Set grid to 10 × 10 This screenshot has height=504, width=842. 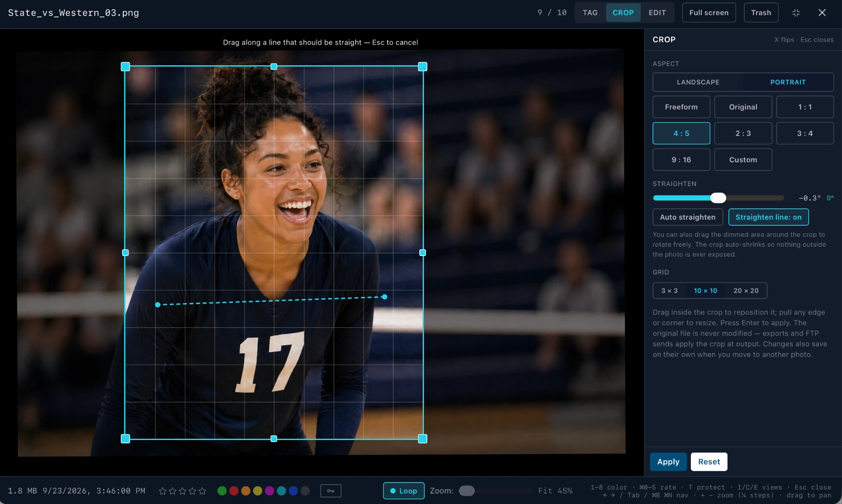(x=705, y=291)
